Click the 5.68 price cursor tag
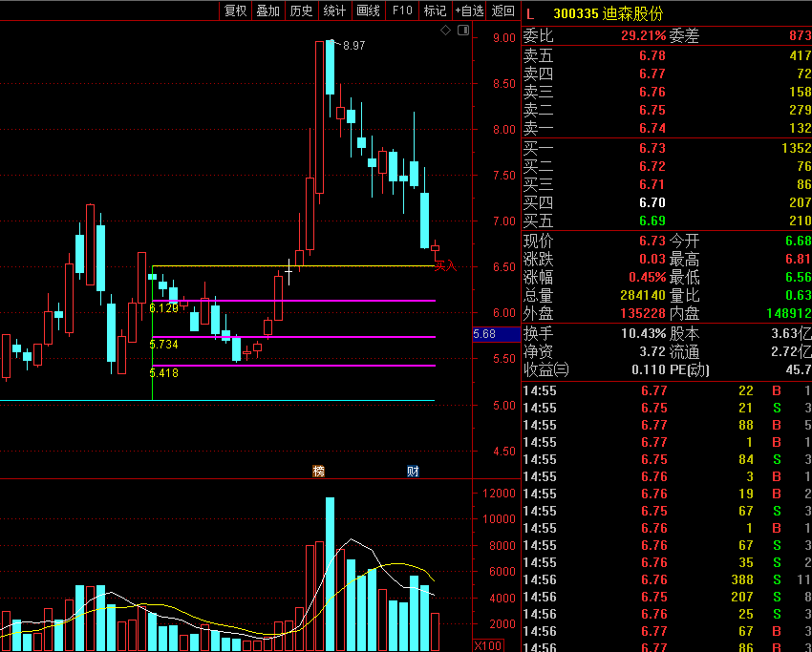The width and height of the screenshot is (812, 652). [x=496, y=334]
